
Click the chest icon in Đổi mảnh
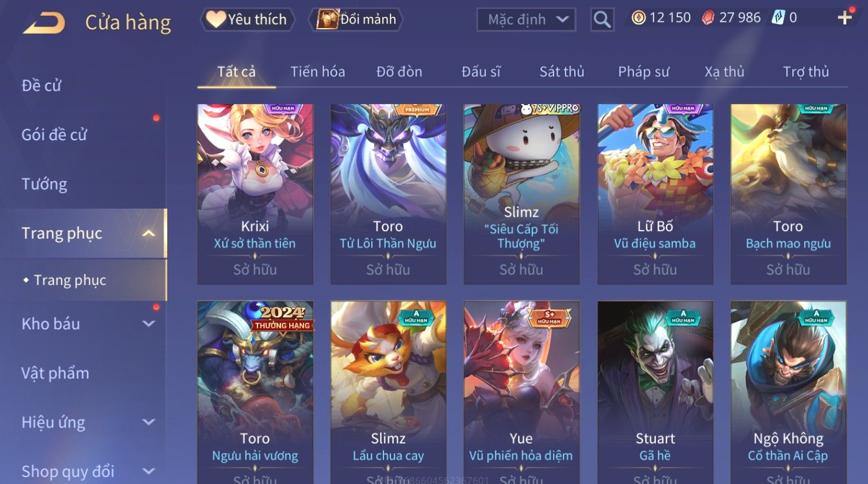(x=328, y=19)
